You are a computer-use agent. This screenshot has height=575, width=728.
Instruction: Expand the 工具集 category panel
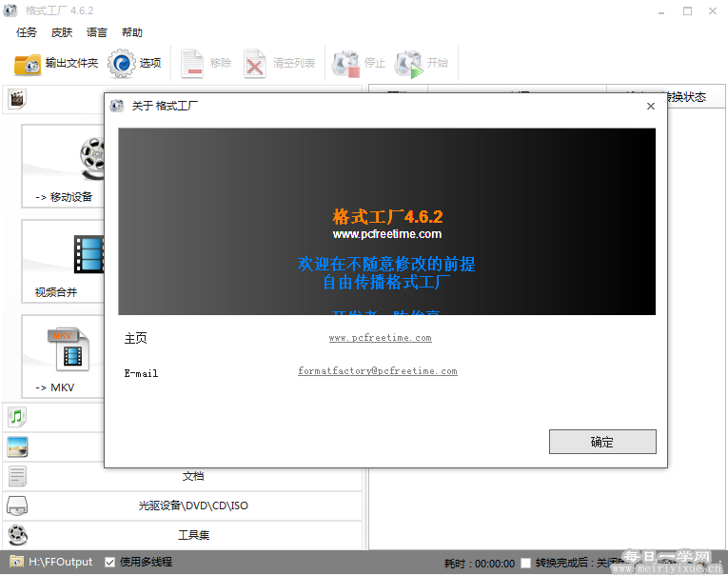(x=183, y=535)
